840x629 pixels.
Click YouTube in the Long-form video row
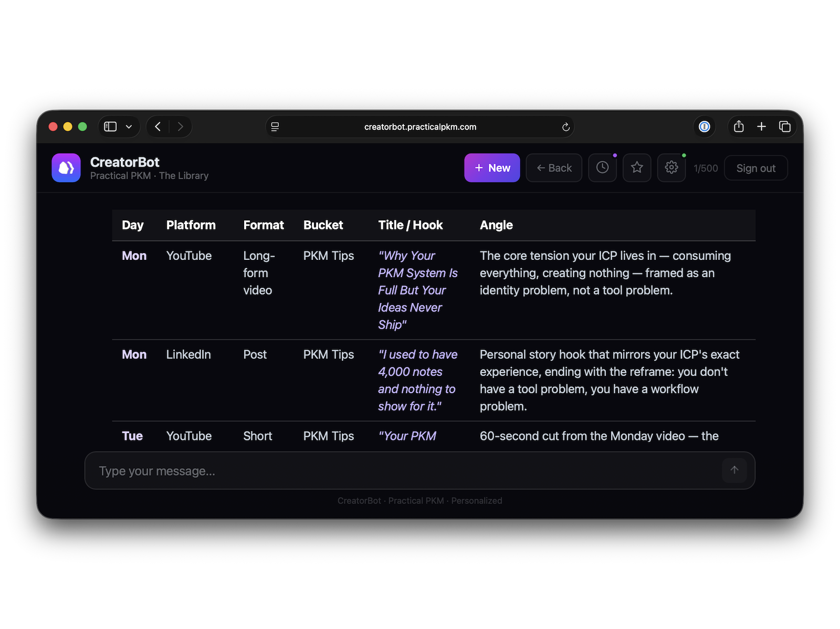[x=189, y=256]
